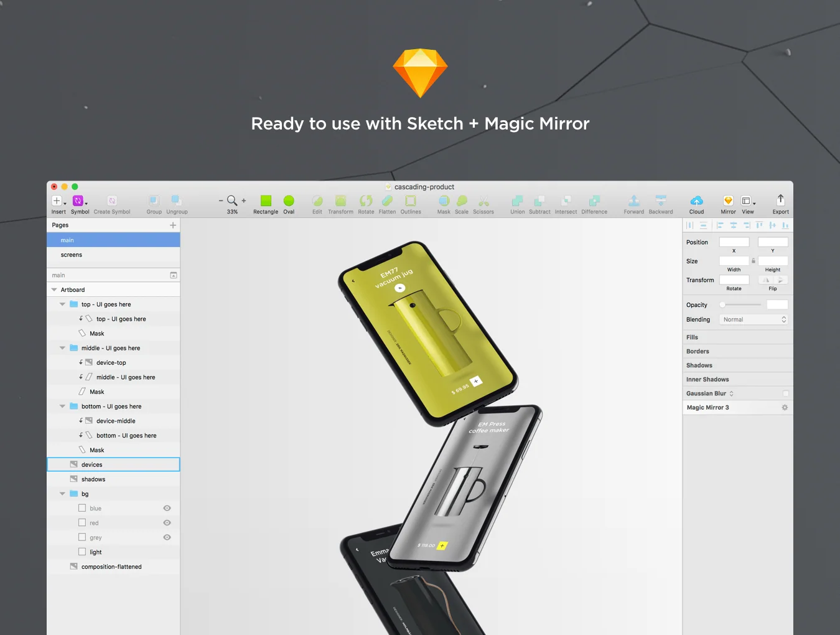The image size is (840, 635).
Task: Expand the Fills section
Action: click(x=738, y=337)
